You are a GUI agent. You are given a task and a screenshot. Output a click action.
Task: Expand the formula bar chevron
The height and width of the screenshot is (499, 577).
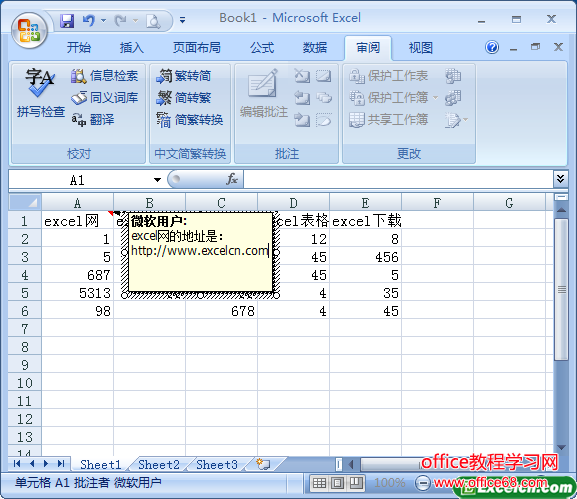point(560,179)
